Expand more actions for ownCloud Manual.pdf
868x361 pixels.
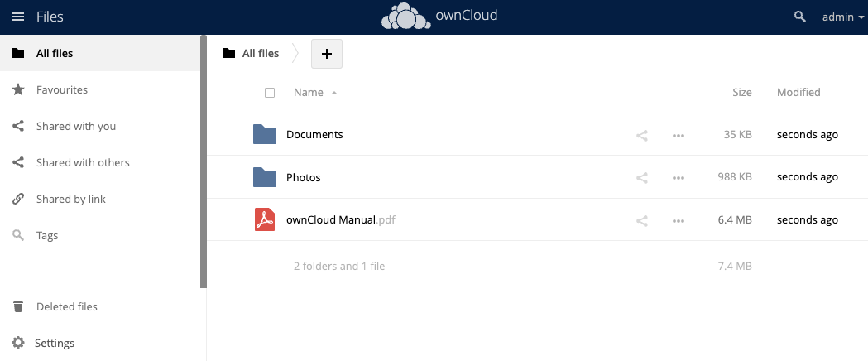tap(679, 220)
